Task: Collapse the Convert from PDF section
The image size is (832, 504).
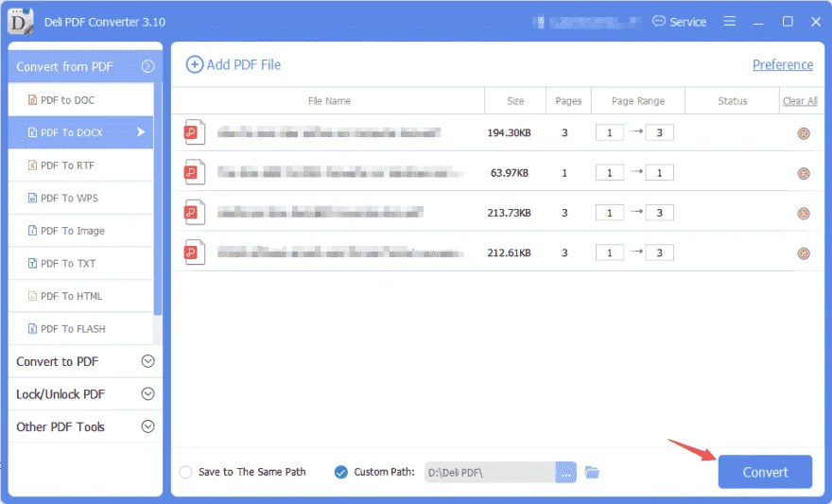Action: [x=148, y=66]
